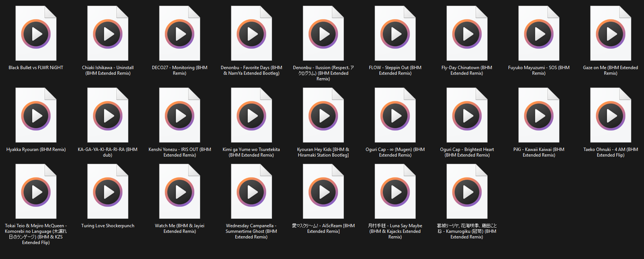This screenshot has width=644, height=259.
Task: Click the filename '愛♡スクリ〜ム! - AiScReam'
Action: click(x=323, y=228)
